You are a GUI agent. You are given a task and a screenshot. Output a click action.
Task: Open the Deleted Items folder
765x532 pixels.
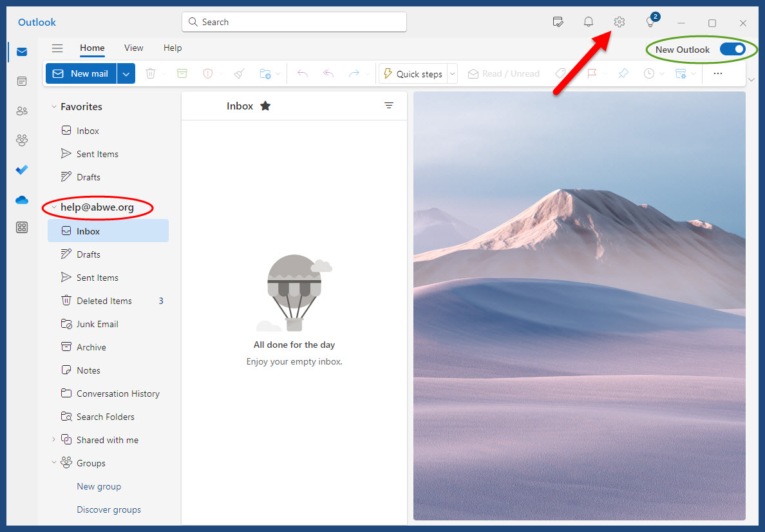click(108, 301)
